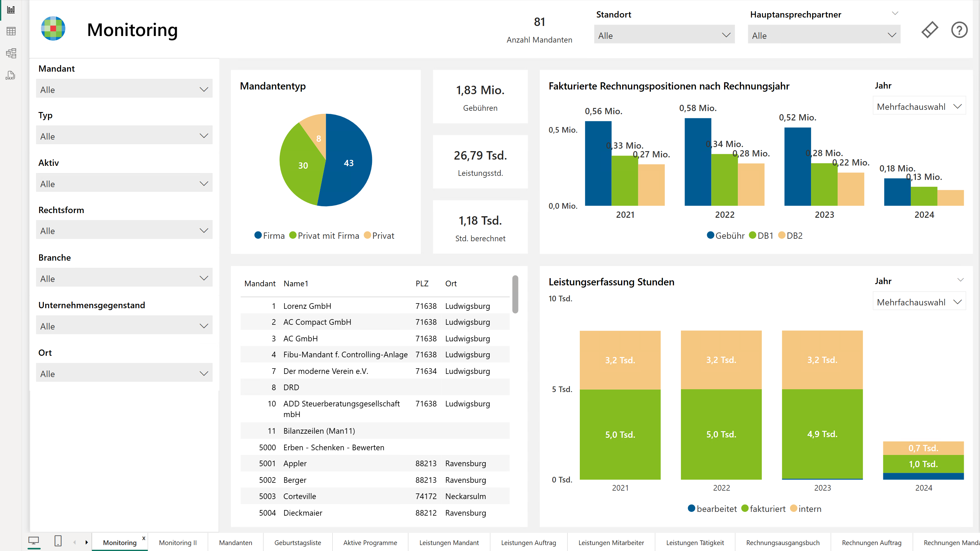Click the Privat mit Firma legend item

click(324, 236)
